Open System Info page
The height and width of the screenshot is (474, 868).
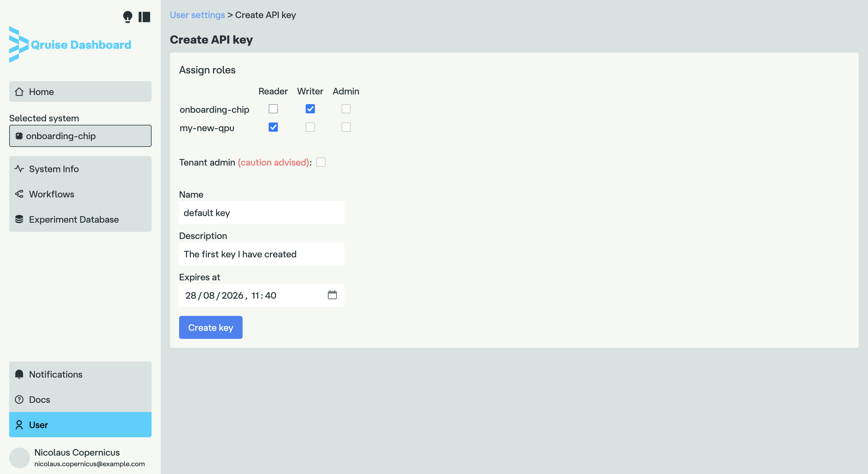54,169
